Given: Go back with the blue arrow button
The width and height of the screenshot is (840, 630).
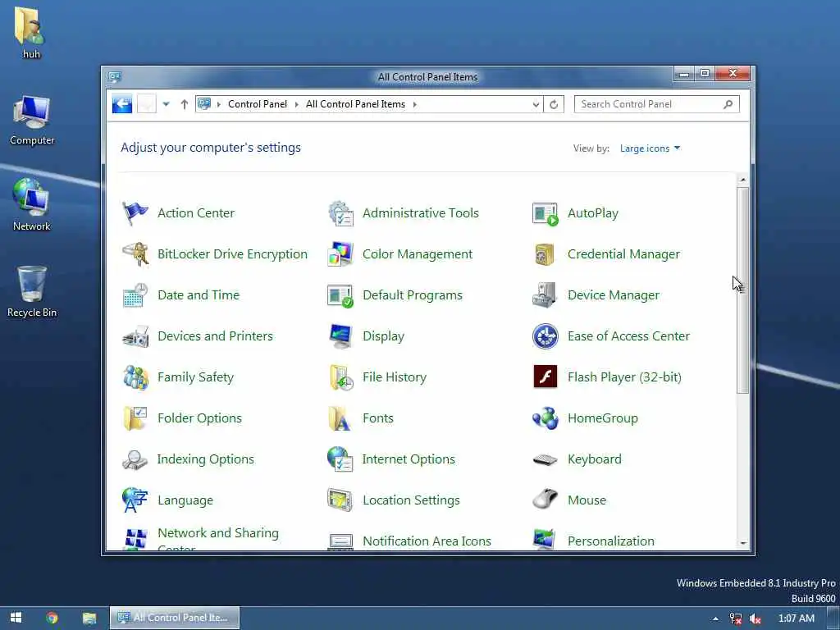Looking at the screenshot, I should [122, 104].
